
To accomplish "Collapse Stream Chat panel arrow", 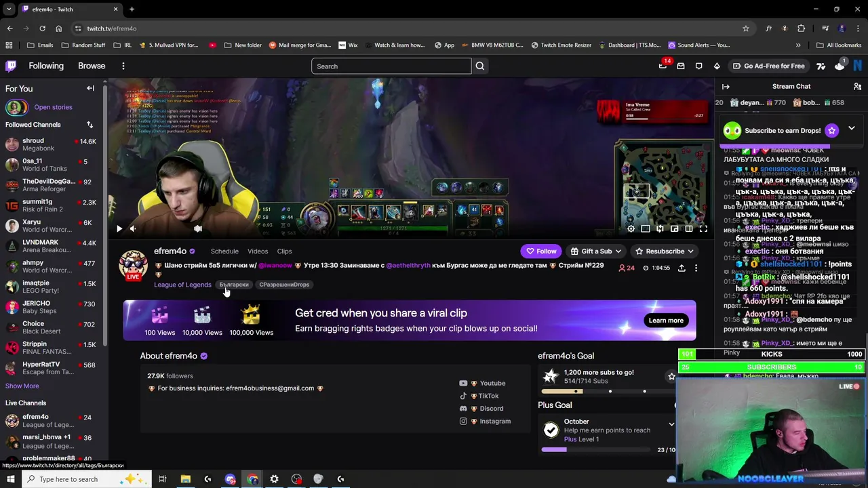I will click(726, 86).
